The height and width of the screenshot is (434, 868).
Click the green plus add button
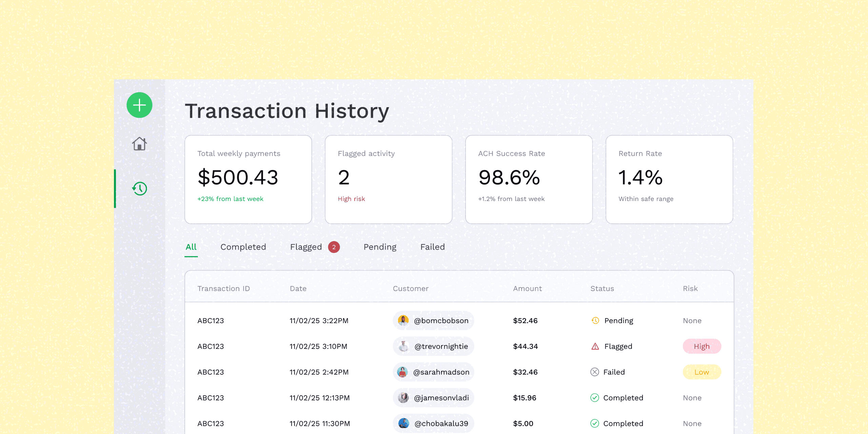click(139, 105)
